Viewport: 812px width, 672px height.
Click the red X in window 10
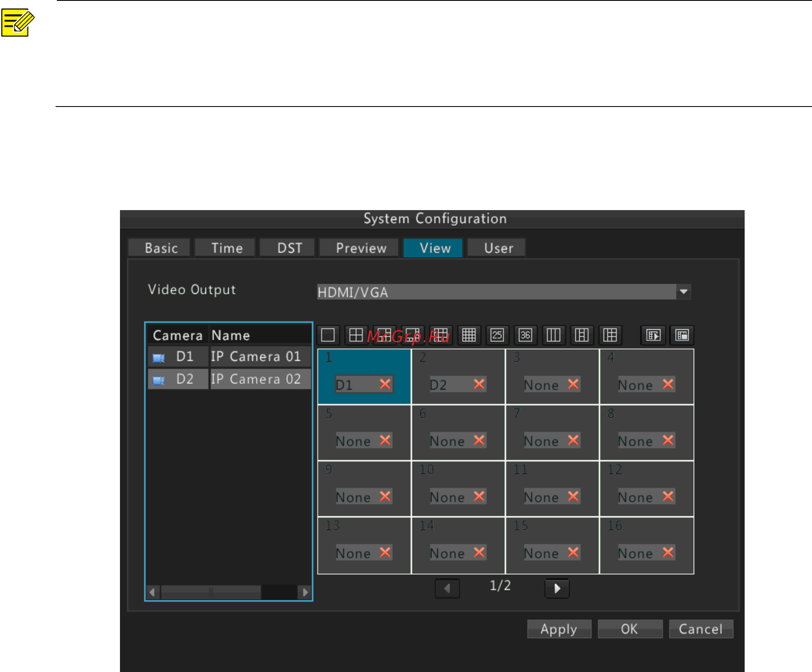click(479, 496)
